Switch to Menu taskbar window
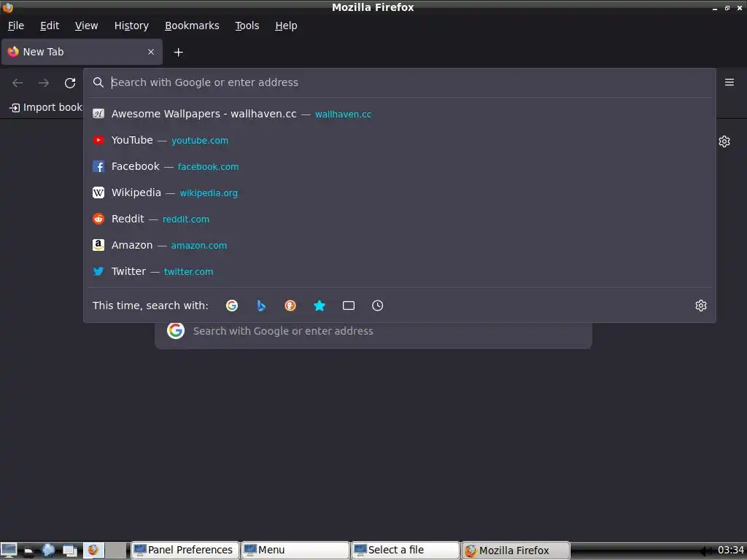The image size is (747, 560). pos(295,551)
